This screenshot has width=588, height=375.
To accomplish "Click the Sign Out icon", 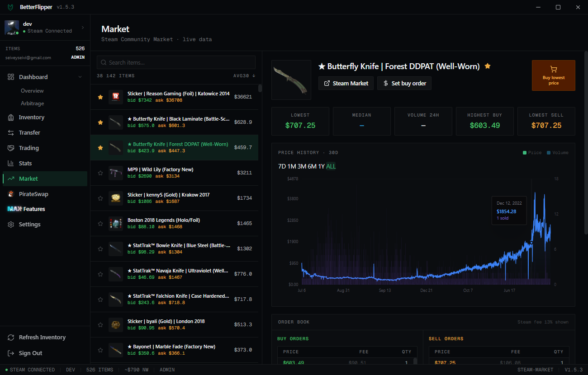I will 11,353.
